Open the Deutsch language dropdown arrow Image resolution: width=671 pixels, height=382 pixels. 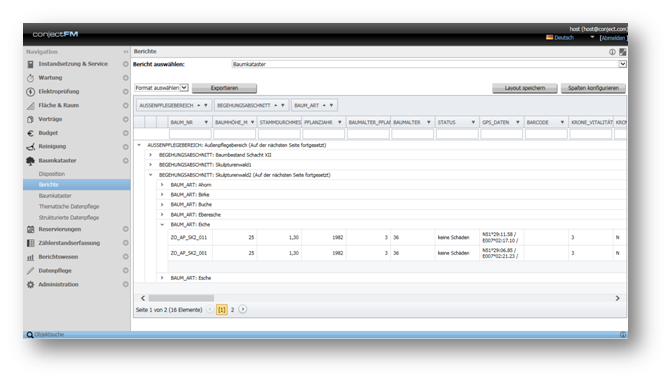pos(592,38)
